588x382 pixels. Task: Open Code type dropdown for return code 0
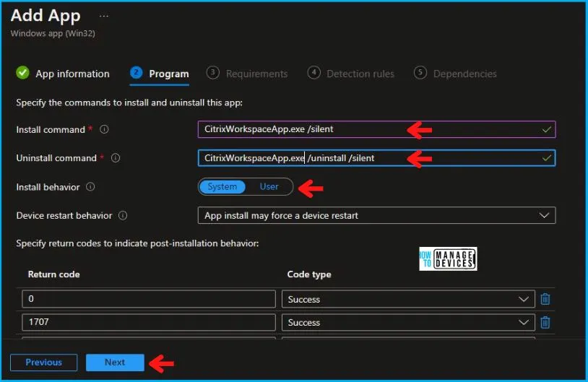click(x=408, y=299)
